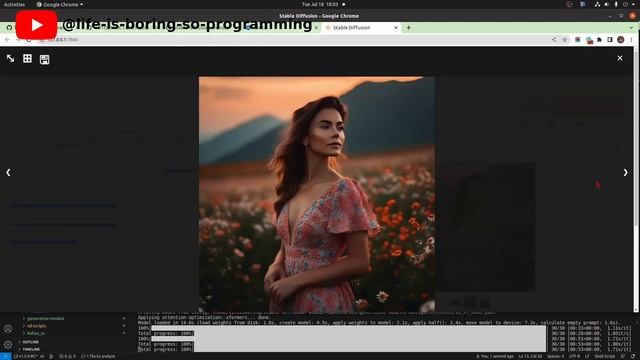Open Chrome's tab search dropdown arrow
The height and width of the screenshot is (360, 640).
point(631,28)
